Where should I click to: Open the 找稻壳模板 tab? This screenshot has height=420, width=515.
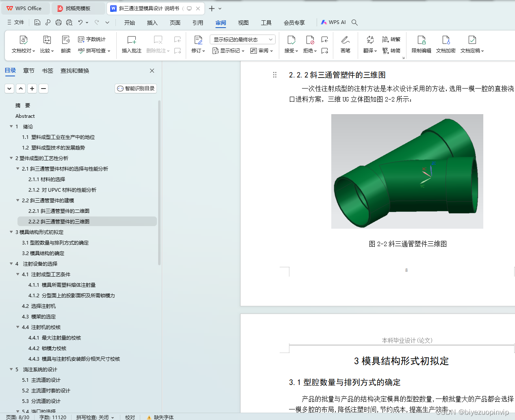[78, 8]
